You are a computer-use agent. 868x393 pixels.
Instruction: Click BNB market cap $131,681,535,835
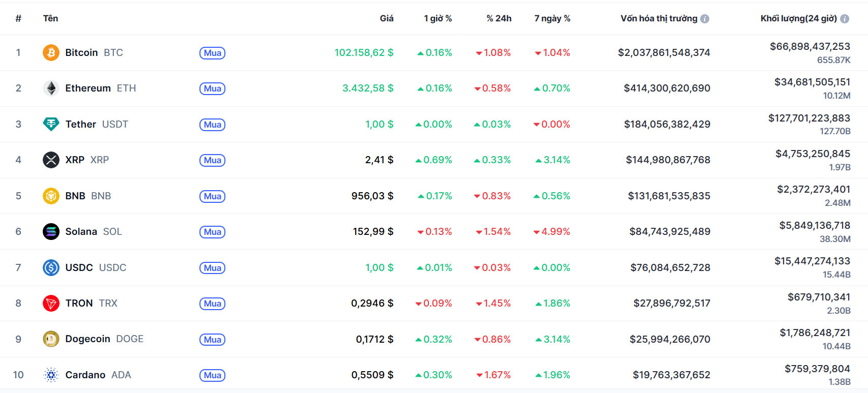click(x=669, y=196)
